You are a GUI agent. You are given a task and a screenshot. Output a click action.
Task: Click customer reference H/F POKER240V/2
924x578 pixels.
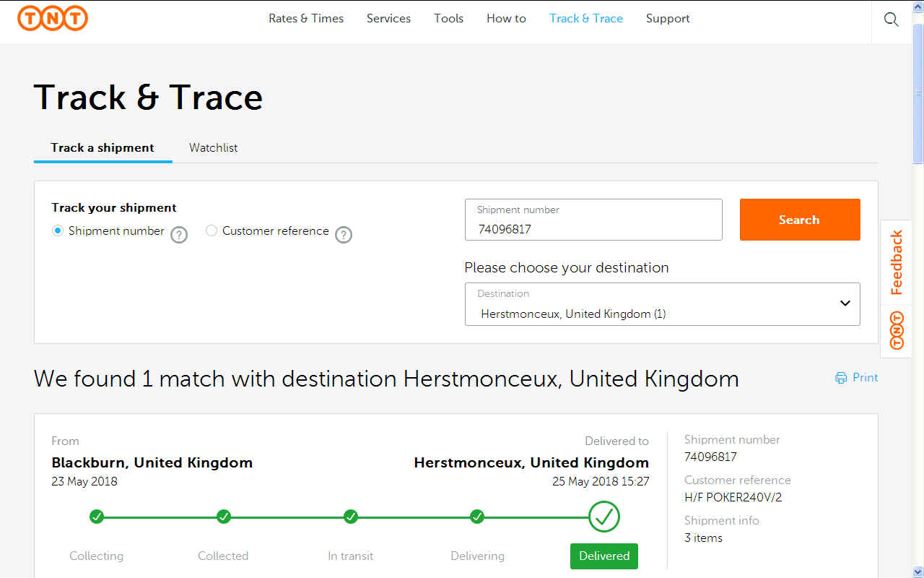pyautogui.click(x=733, y=498)
